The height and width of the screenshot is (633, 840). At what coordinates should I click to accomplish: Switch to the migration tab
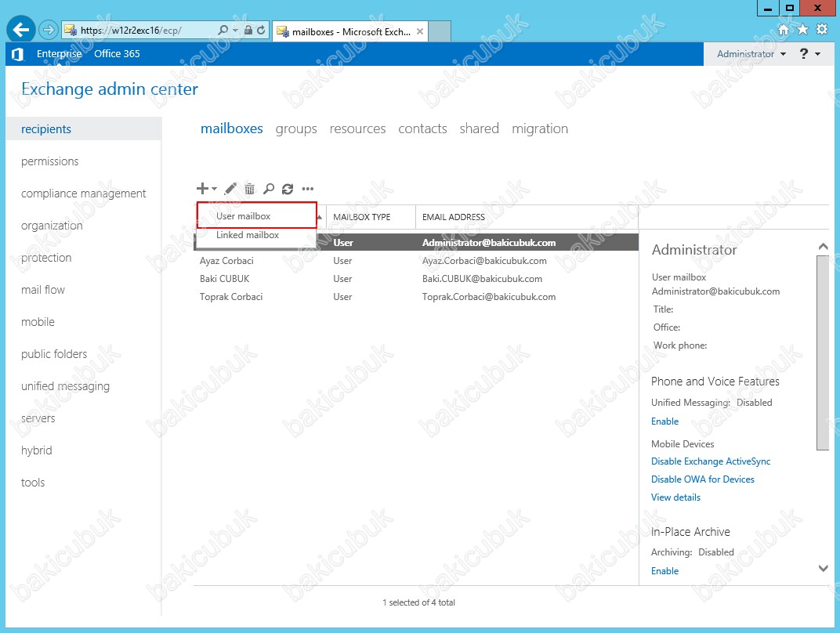click(x=540, y=129)
